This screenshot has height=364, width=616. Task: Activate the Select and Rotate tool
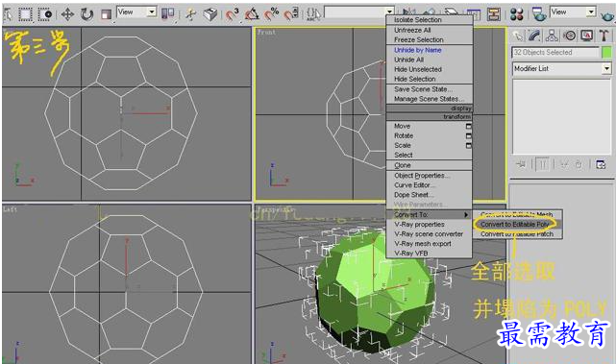coord(86,14)
